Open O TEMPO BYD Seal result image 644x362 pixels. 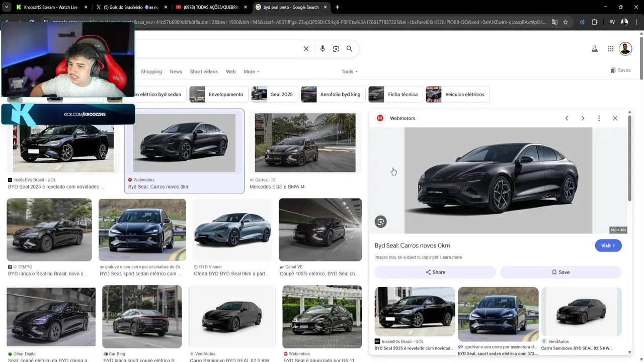tap(49, 230)
